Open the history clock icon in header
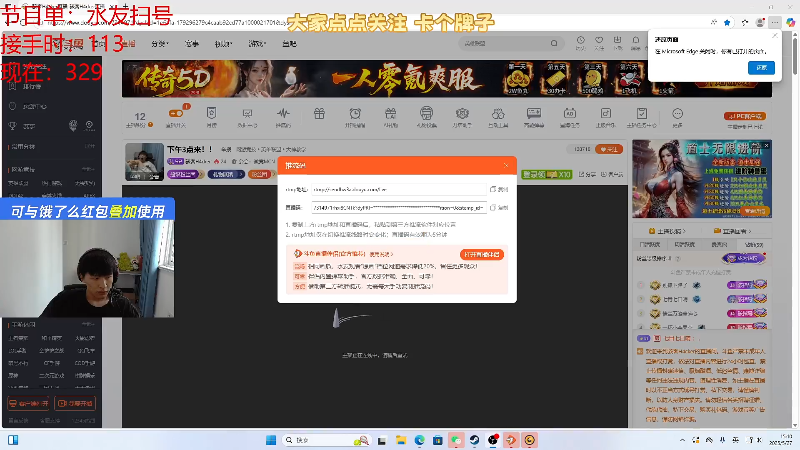 pyautogui.click(x=581, y=42)
